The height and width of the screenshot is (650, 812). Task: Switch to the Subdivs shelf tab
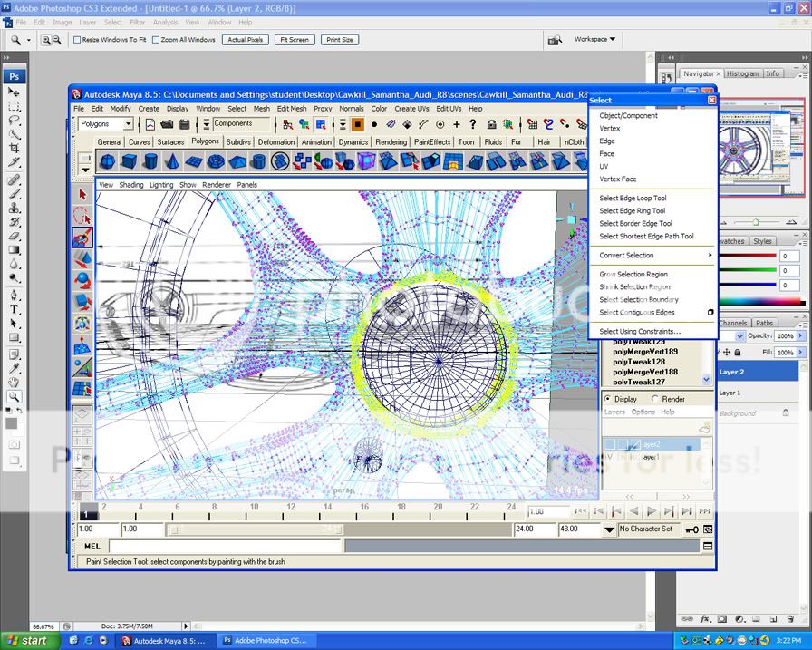coord(238,142)
